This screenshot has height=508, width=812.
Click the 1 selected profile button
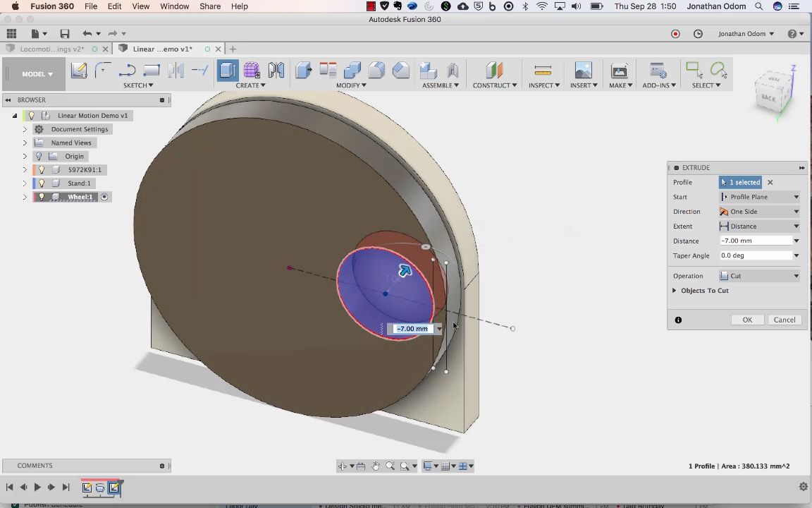(x=740, y=183)
